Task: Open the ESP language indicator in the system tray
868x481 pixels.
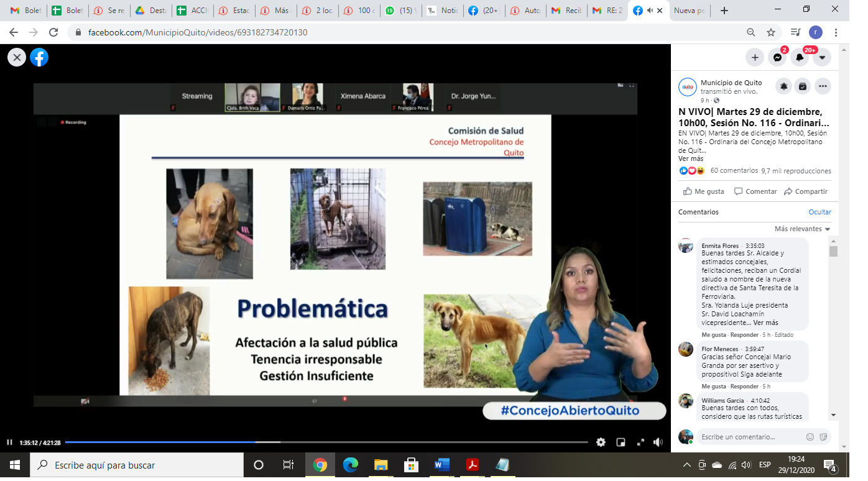Action: (765, 465)
